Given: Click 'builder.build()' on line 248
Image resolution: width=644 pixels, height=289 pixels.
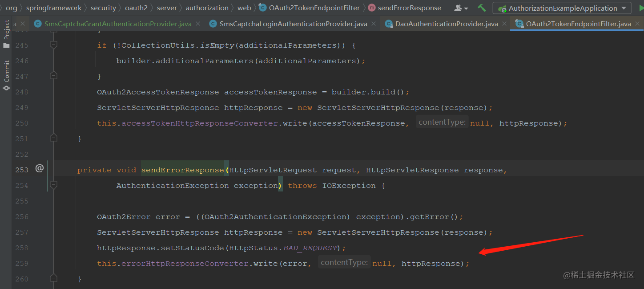Looking at the screenshot, I should (x=368, y=92).
